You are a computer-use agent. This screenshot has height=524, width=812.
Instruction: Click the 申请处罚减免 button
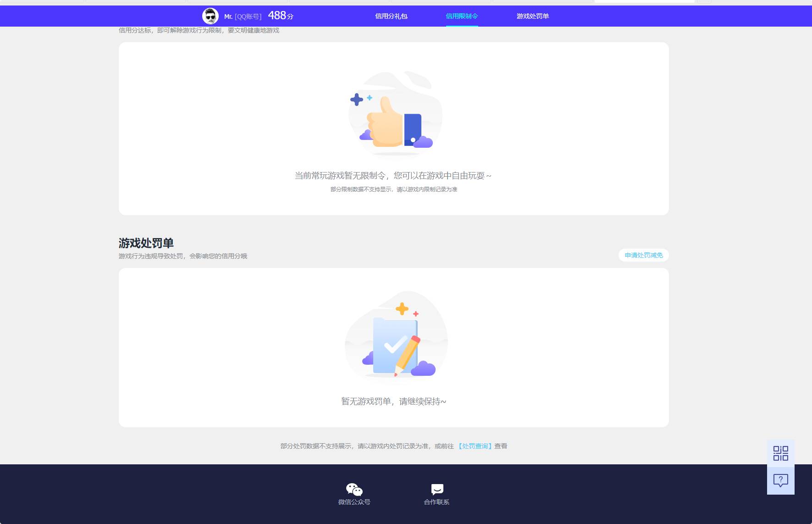pos(643,255)
